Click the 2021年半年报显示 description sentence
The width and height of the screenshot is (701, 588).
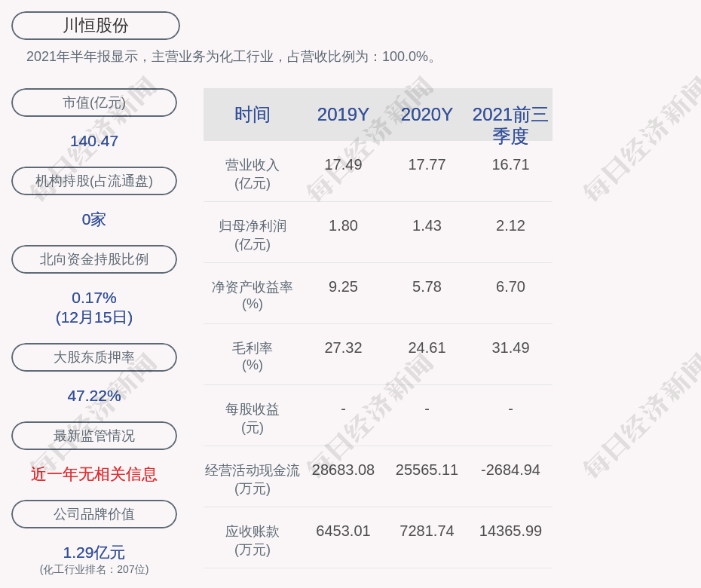[x=231, y=57]
